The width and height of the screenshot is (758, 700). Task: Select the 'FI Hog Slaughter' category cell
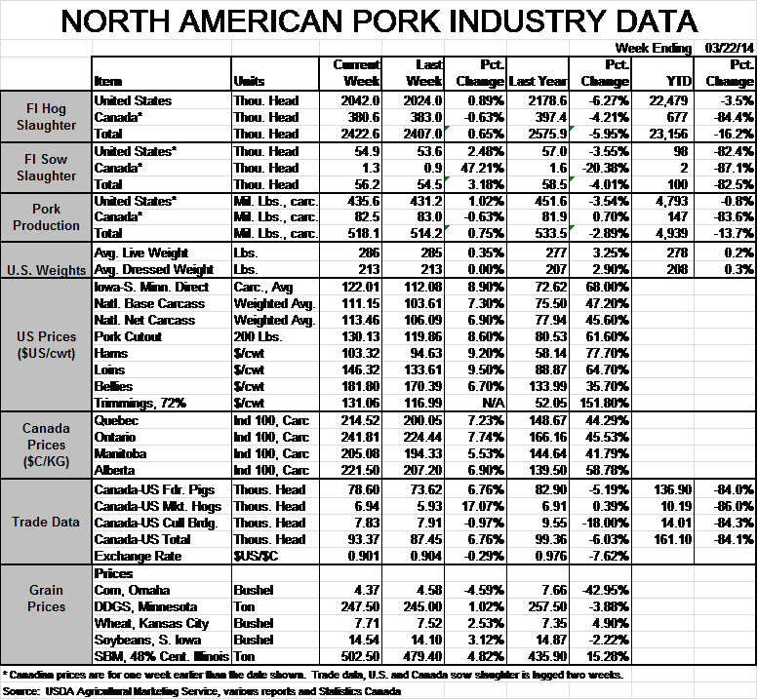(46, 117)
